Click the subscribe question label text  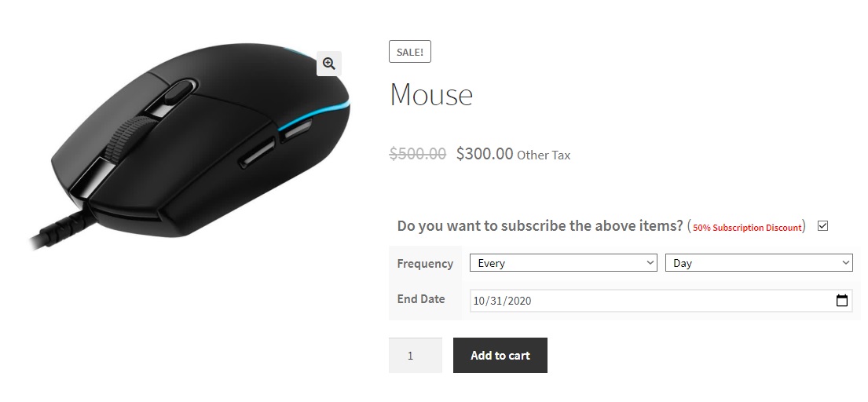[540, 226]
